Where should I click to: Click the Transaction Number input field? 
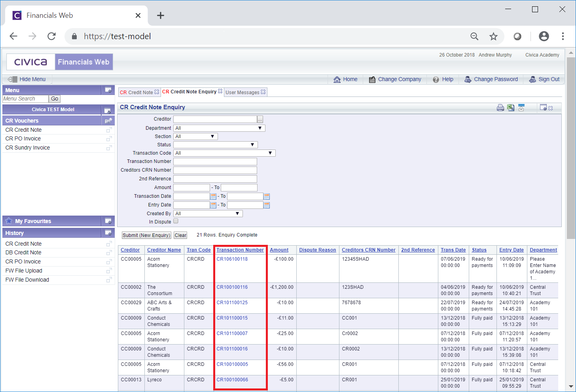pyautogui.click(x=215, y=161)
